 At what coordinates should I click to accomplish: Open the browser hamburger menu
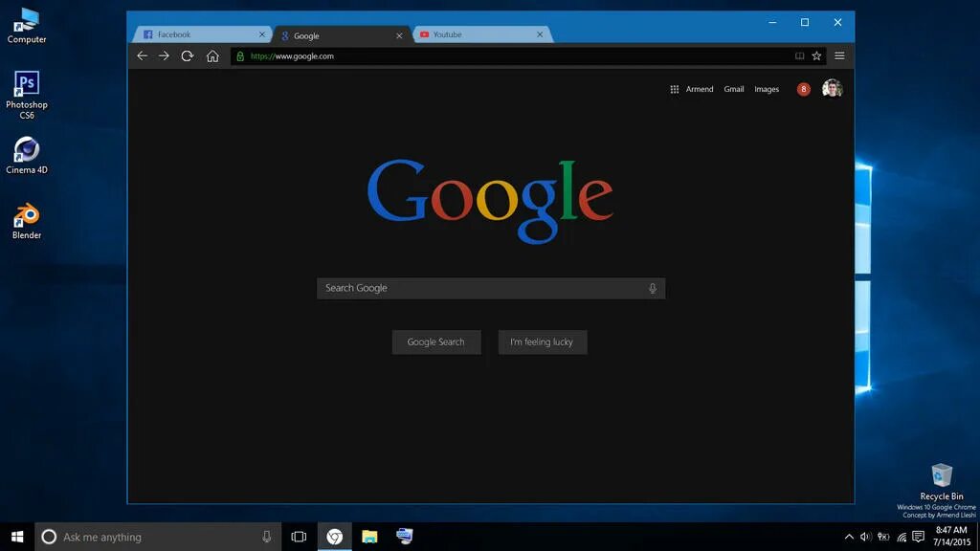point(839,56)
